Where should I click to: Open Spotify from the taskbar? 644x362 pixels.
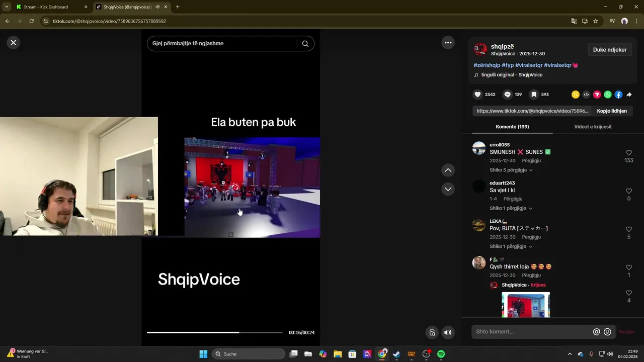[441, 354]
